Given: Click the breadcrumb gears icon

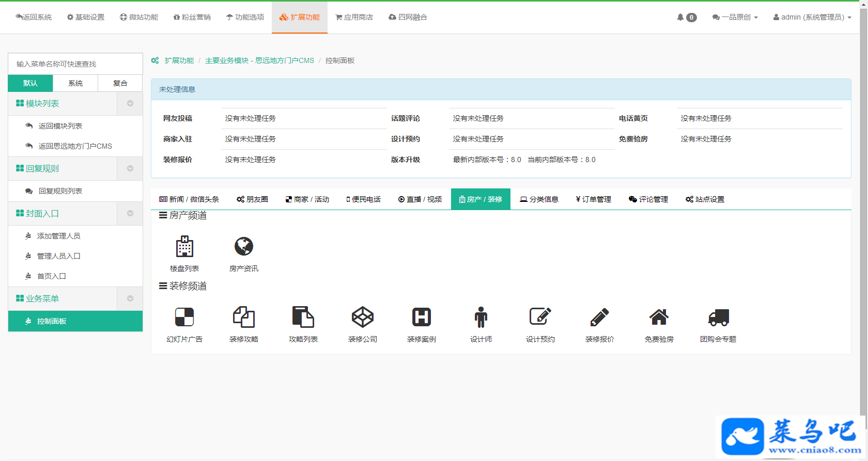Looking at the screenshot, I should [155, 60].
